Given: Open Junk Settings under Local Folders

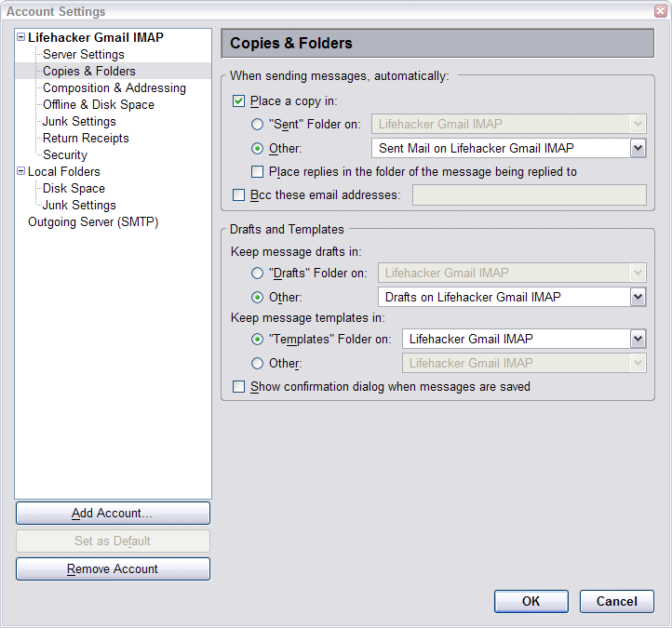Looking at the screenshot, I should 79,205.
